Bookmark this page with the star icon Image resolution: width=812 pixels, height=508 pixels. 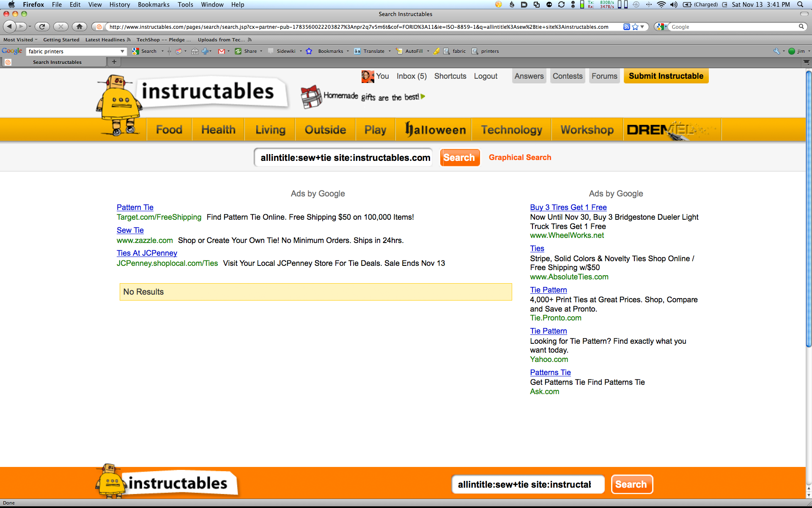(x=635, y=27)
